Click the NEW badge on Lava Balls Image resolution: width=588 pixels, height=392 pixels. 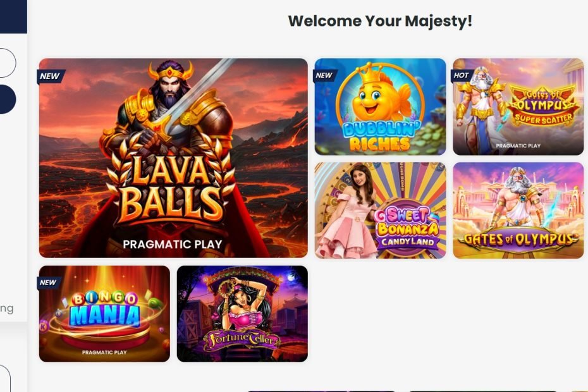coord(50,77)
